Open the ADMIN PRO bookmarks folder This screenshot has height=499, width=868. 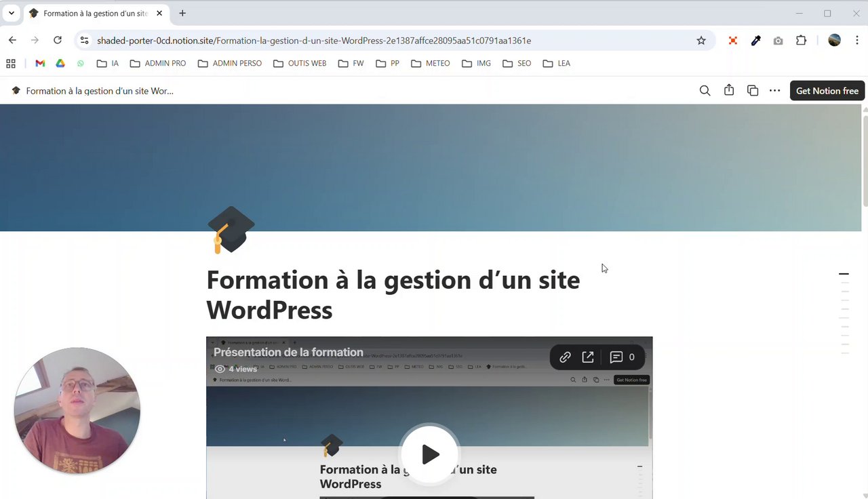point(157,63)
